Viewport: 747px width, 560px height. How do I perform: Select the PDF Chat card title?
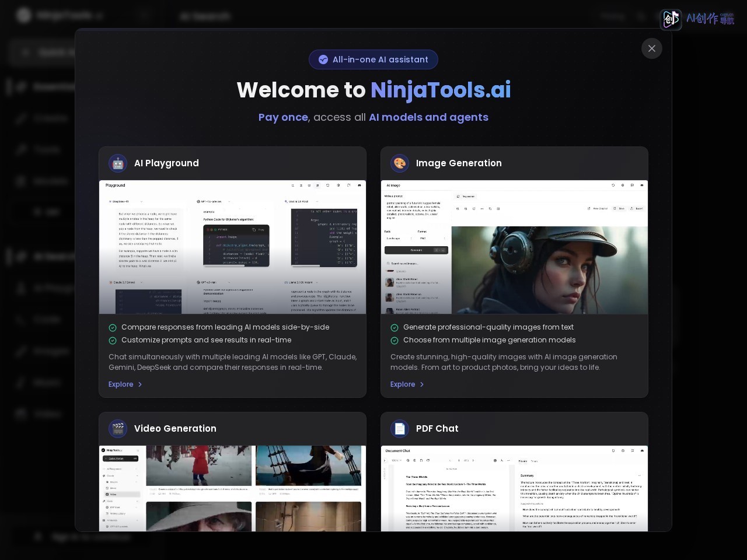437,429
